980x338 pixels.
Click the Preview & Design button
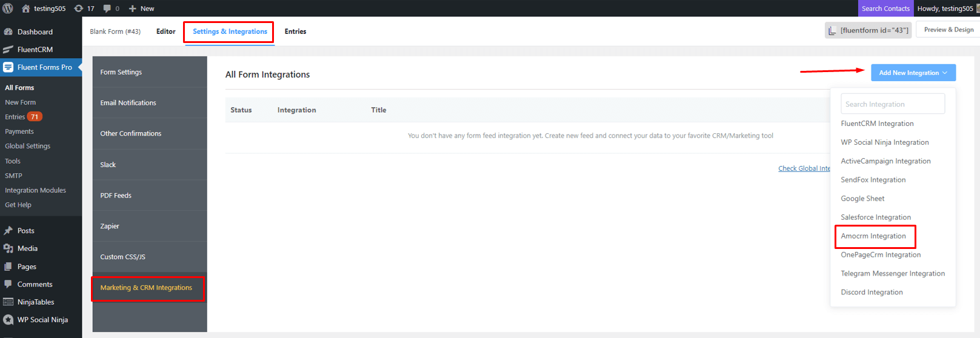948,30
